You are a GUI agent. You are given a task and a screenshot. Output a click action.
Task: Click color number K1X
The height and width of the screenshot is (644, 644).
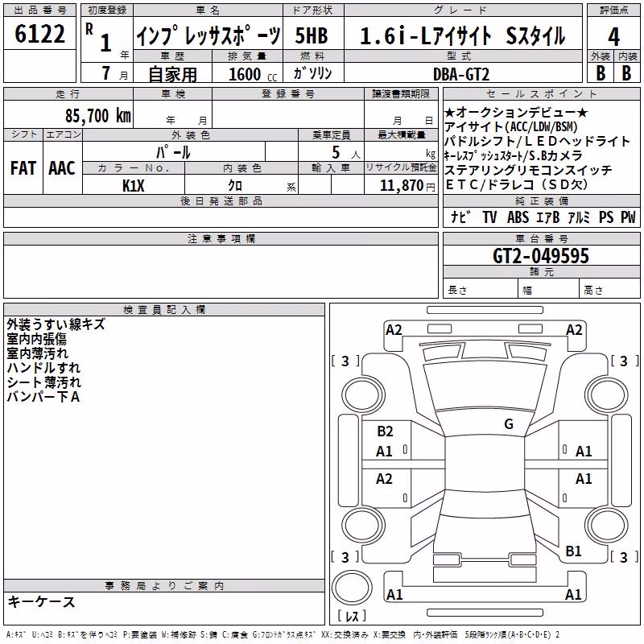click(133, 186)
